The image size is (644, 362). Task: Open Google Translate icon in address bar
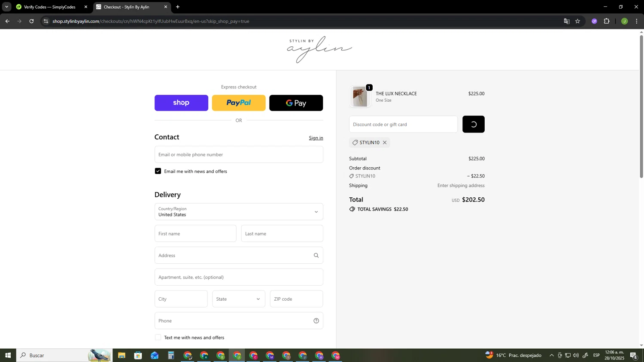click(x=567, y=21)
